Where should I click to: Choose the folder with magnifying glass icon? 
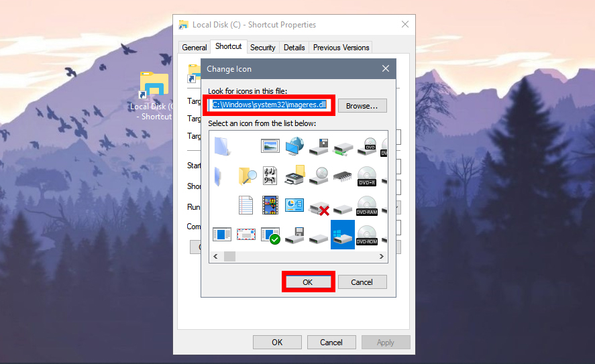[247, 176]
